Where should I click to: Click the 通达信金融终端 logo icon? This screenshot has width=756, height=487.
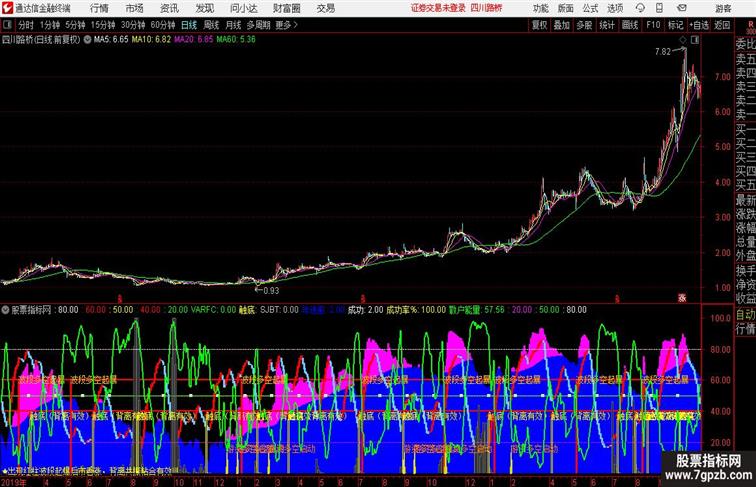click(x=7, y=8)
